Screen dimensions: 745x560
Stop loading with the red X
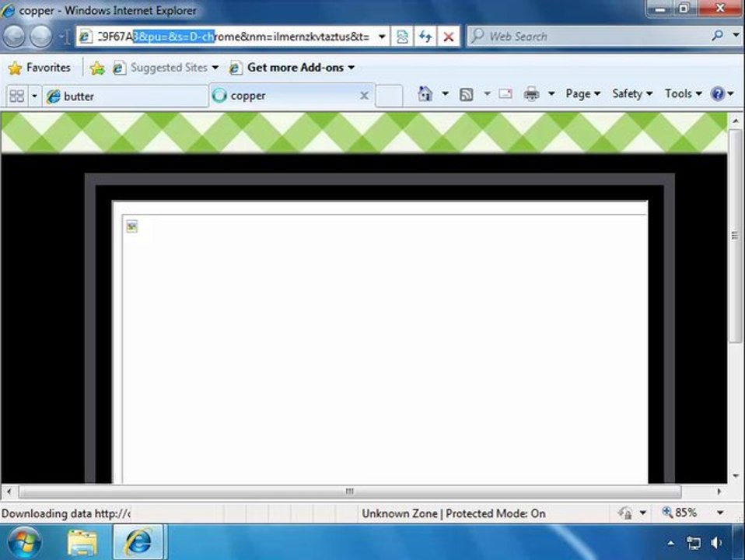coord(448,37)
